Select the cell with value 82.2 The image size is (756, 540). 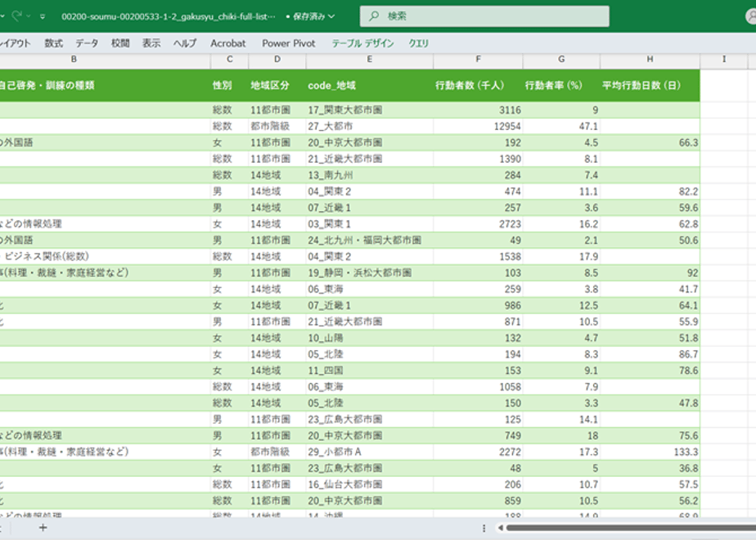[x=650, y=191]
